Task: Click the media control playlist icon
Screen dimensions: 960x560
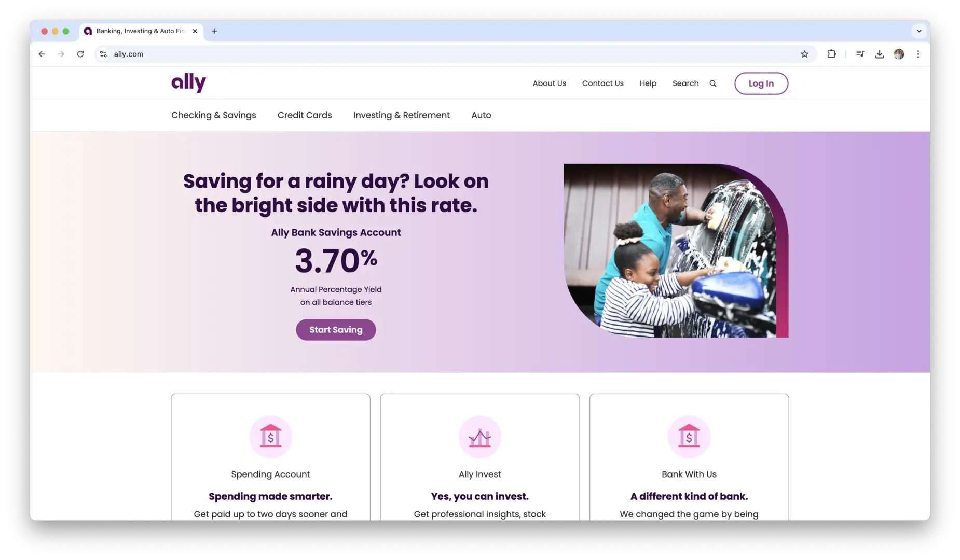Action: coord(860,54)
